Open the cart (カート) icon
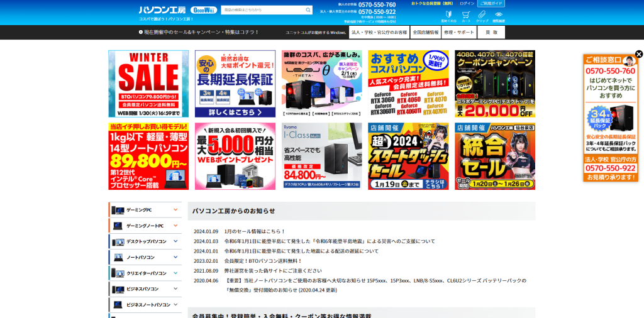644x318 pixels. pos(466,15)
